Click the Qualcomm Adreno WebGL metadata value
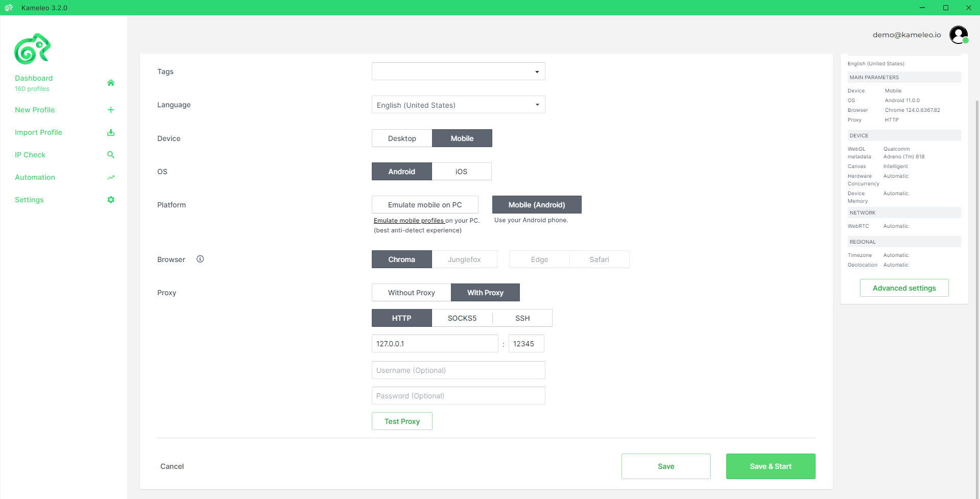 [904, 153]
